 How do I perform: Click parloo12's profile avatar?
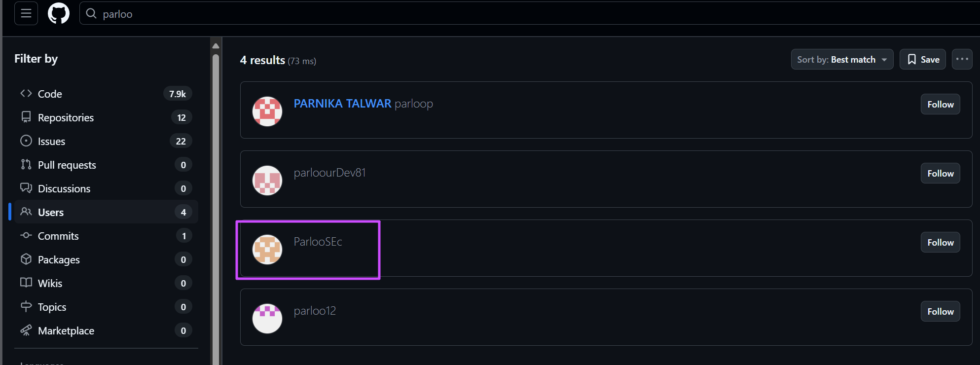pos(267,319)
